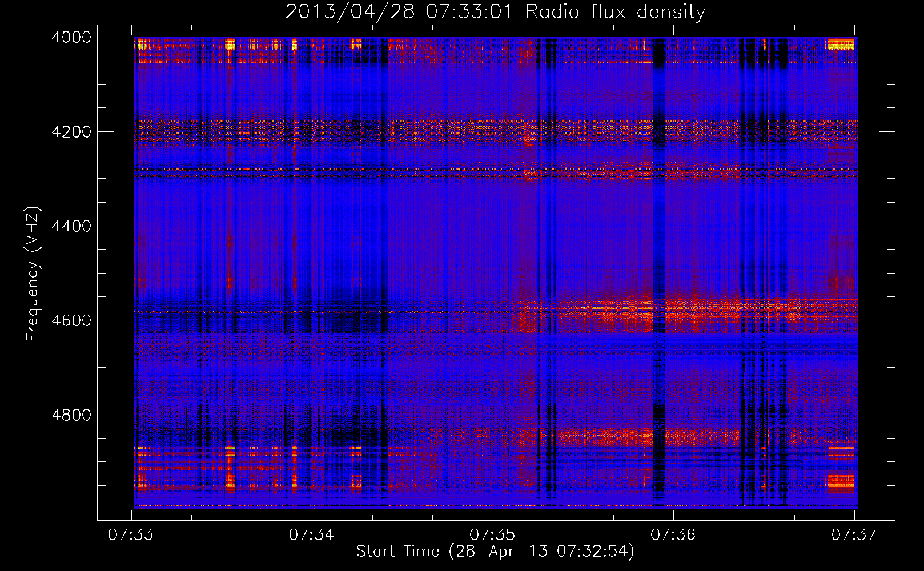Click the '07:34' time tick label
This screenshot has width=924, height=571.
pos(311,534)
